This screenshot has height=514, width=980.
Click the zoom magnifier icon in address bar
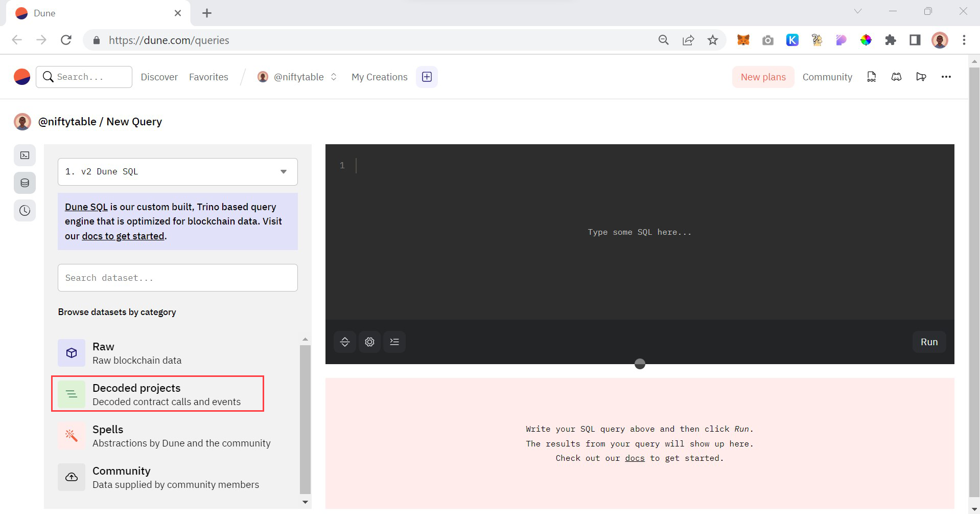[x=664, y=40]
